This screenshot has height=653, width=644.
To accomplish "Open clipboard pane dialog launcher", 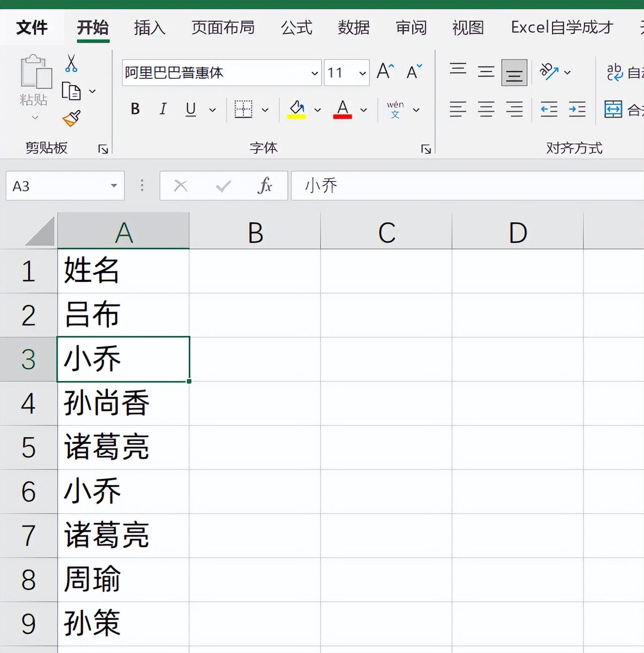I will (x=103, y=149).
